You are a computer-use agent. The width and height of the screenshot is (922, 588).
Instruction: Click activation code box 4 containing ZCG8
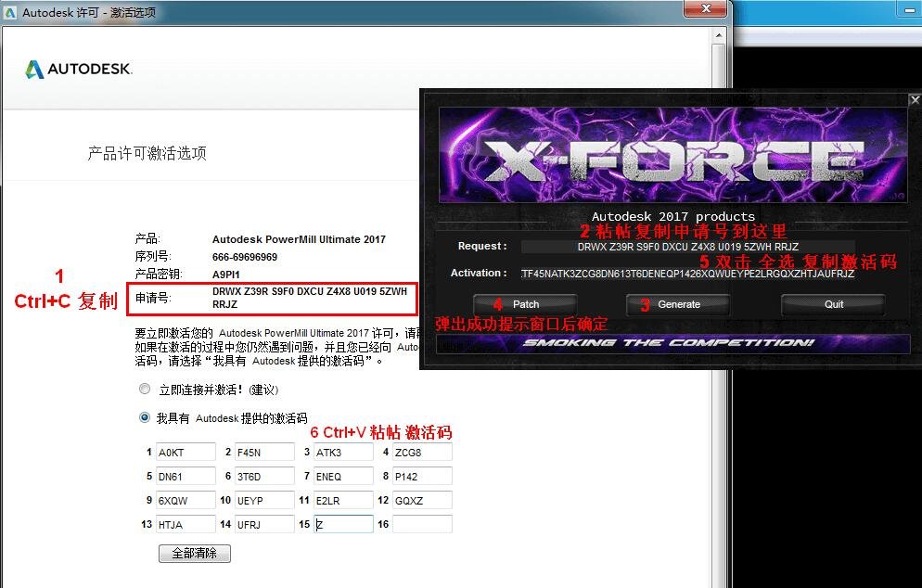[422, 453]
